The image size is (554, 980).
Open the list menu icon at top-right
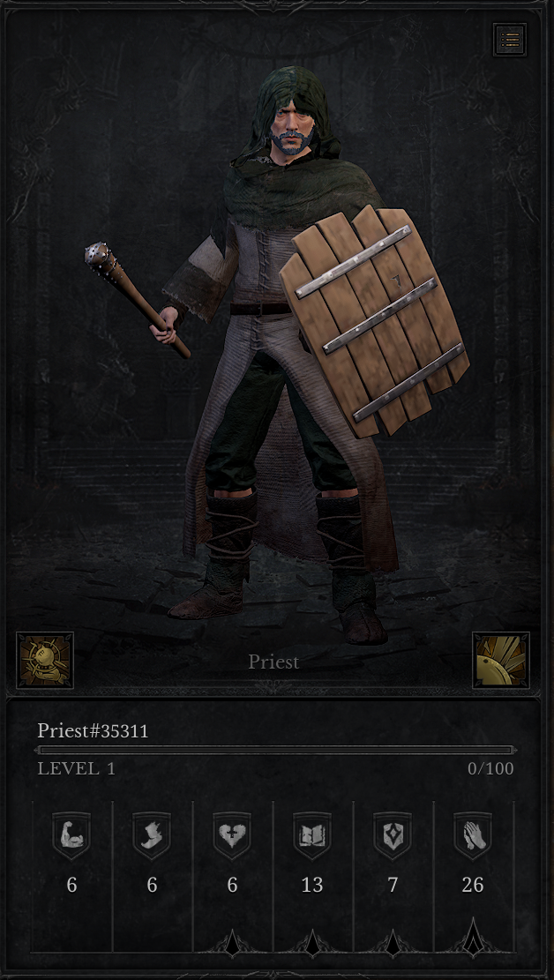pyautogui.click(x=509, y=40)
